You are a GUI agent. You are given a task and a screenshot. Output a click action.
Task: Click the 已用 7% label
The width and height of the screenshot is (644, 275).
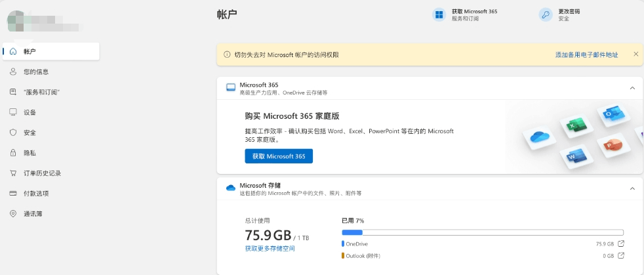point(353,221)
